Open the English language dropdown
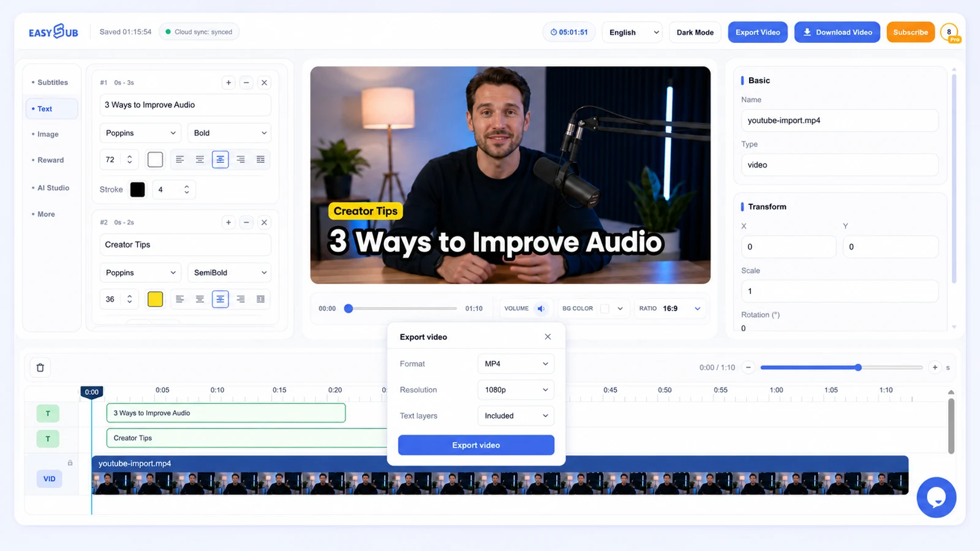Image resolution: width=980 pixels, height=551 pixels. pyautogui.click(x=633, y=32)
